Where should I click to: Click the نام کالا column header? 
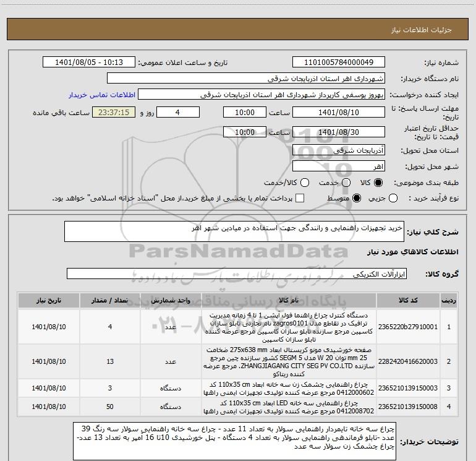pyautogui.click(x=289, y=300)
